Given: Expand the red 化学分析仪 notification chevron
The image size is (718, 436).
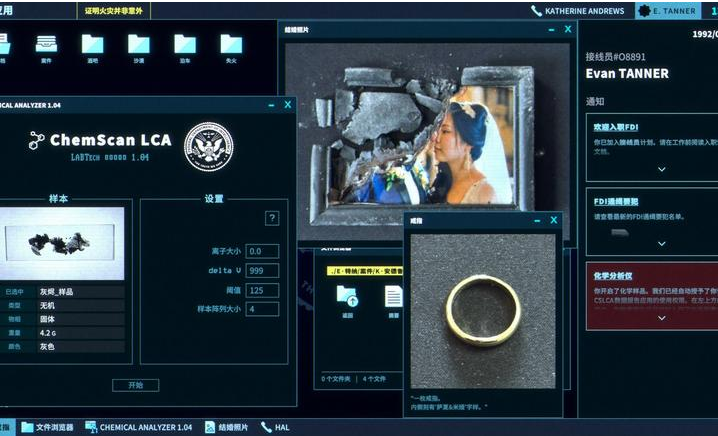Looking at the screenshot, I should tap(661, 318).
